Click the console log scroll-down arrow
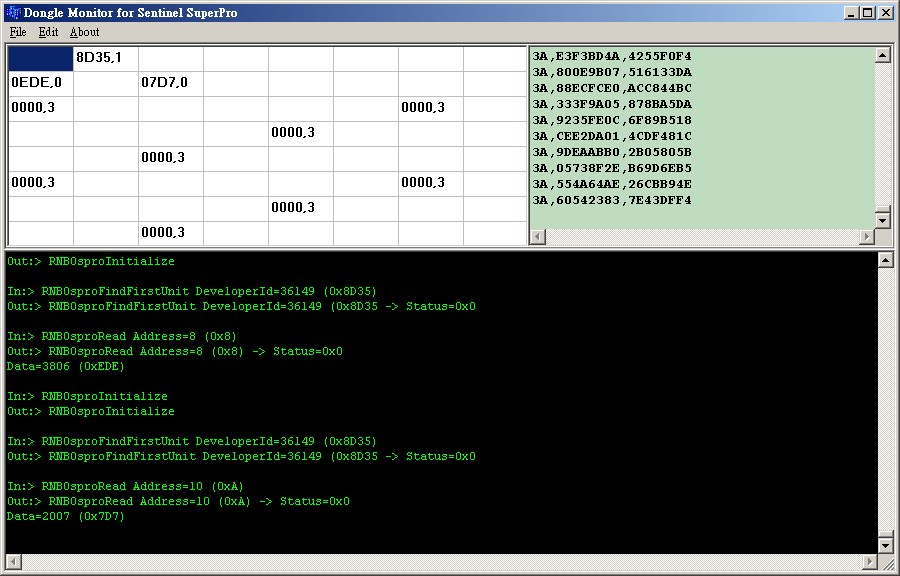 (x=885, y=546)
